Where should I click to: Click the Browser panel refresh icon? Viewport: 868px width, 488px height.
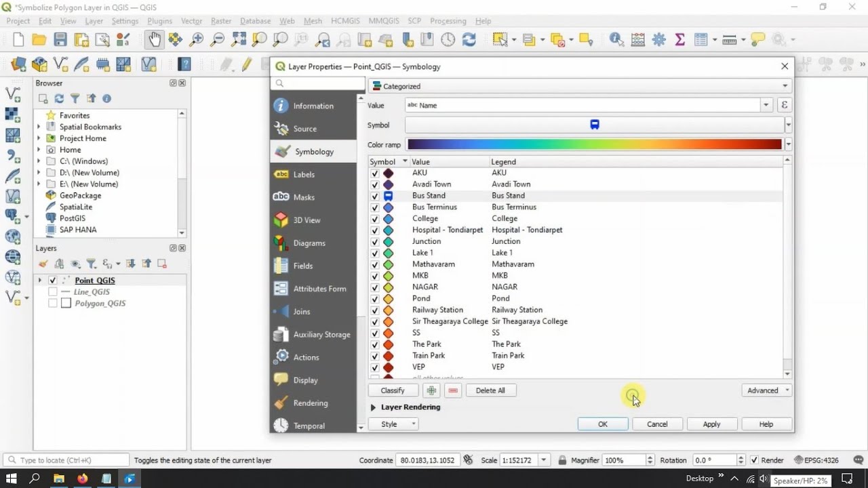(x=59, y=99)
